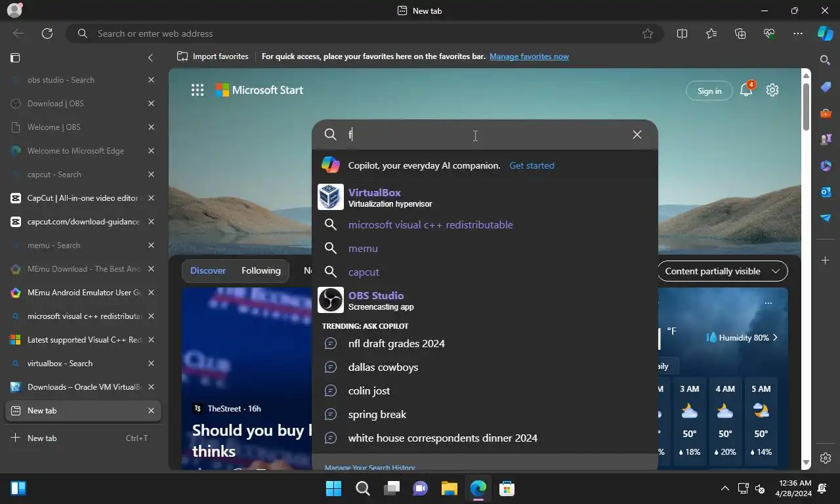Select trending 'dallas cowboys'
Screen dimensions: 840x504
click(484, 367)
